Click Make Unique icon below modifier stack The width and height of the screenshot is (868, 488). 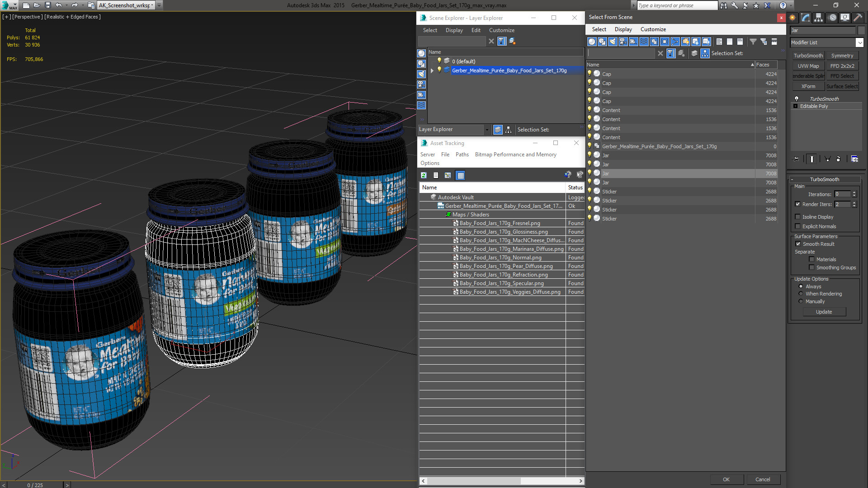[827, 159]
